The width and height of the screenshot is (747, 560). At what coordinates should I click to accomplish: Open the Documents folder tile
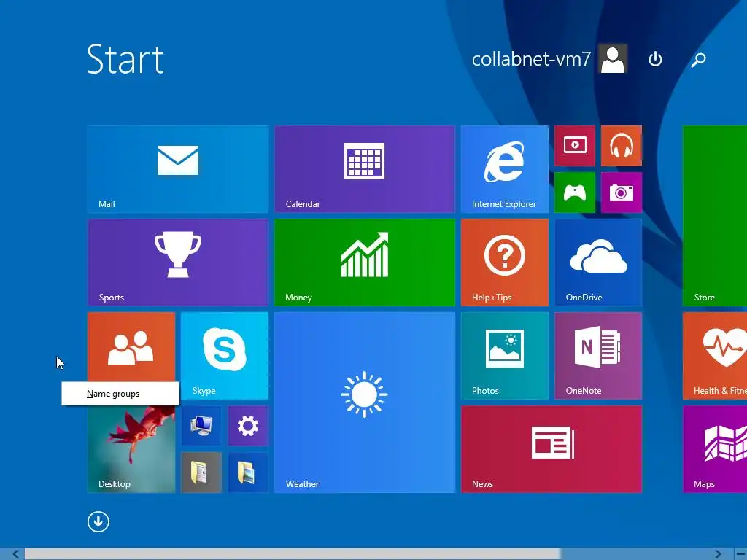201,472
